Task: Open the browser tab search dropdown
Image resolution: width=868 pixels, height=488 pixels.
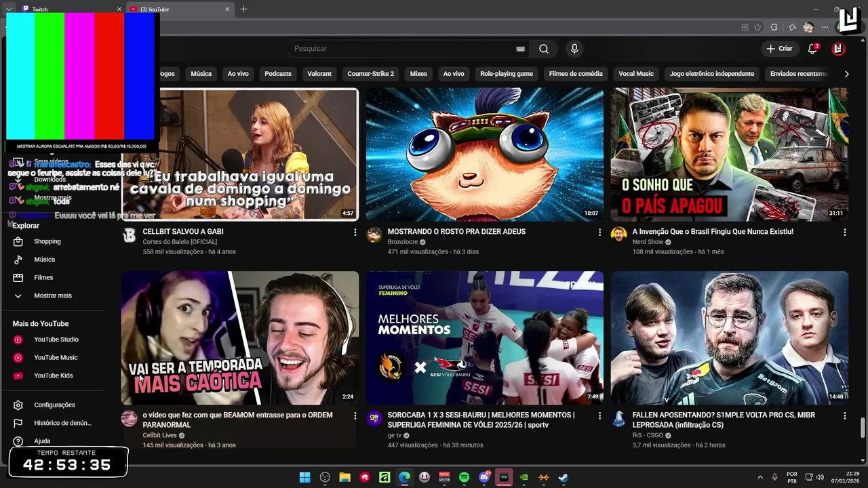Action: click(x=9, y=9)
